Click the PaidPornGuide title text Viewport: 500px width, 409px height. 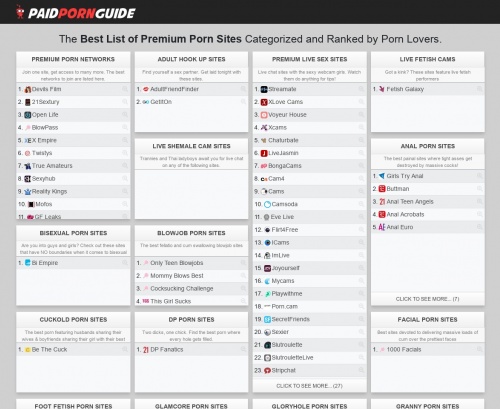82,13
